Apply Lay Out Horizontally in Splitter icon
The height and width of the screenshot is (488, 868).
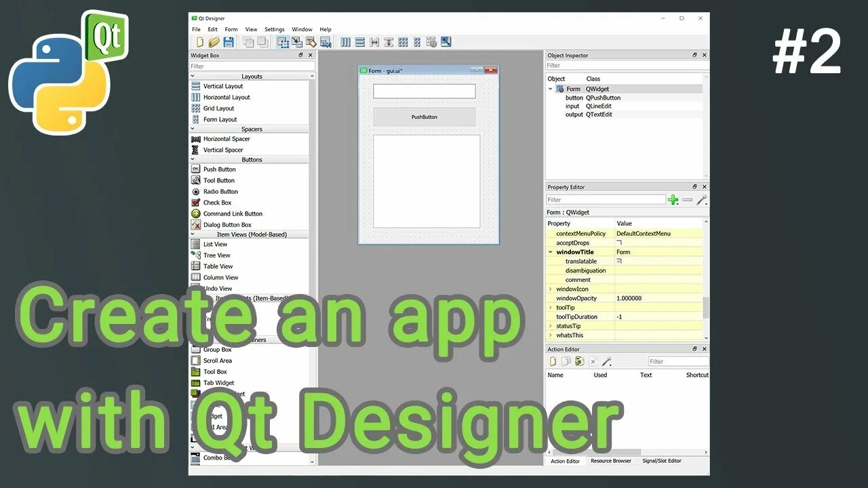point(374,42)
